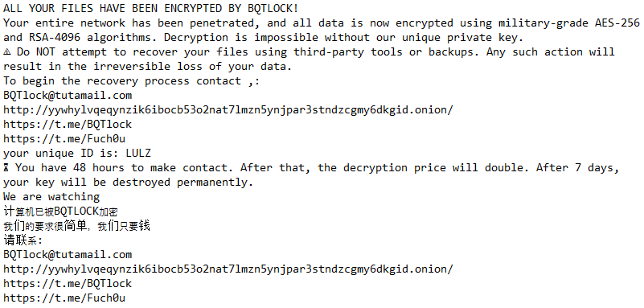
Task: Click "your key will be destroyed permanently" line
Action: (x=129, y=183)
